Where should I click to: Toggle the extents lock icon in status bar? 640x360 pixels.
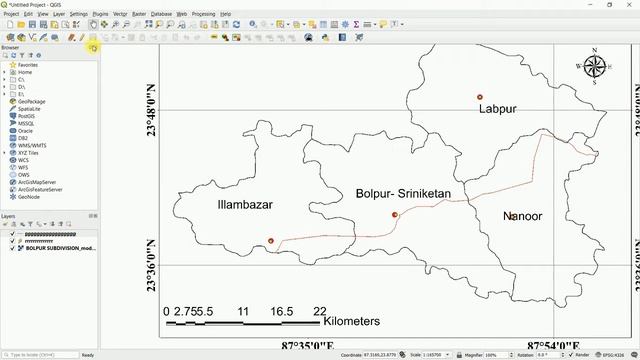pyautogui.click(x=459, y=355)
